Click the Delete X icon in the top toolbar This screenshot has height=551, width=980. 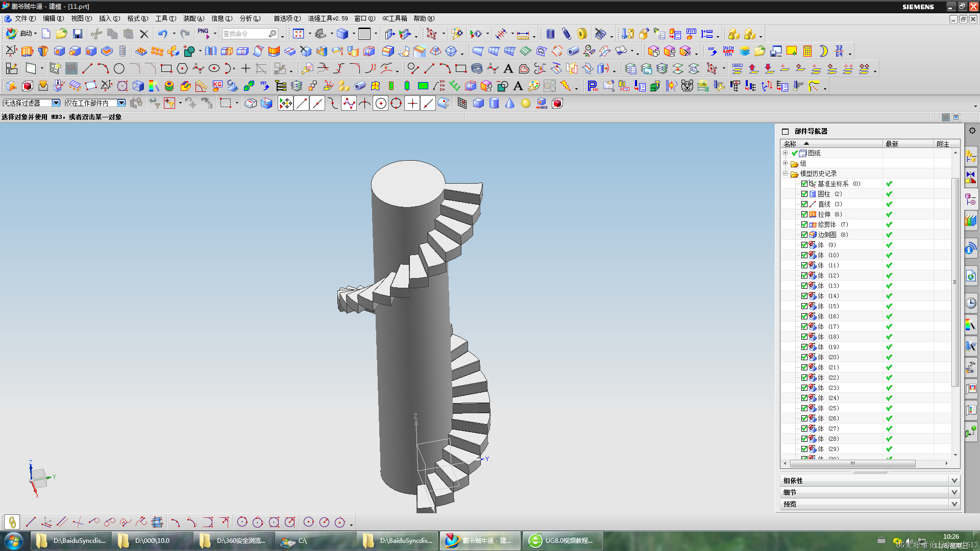click(x=144, y=34)
